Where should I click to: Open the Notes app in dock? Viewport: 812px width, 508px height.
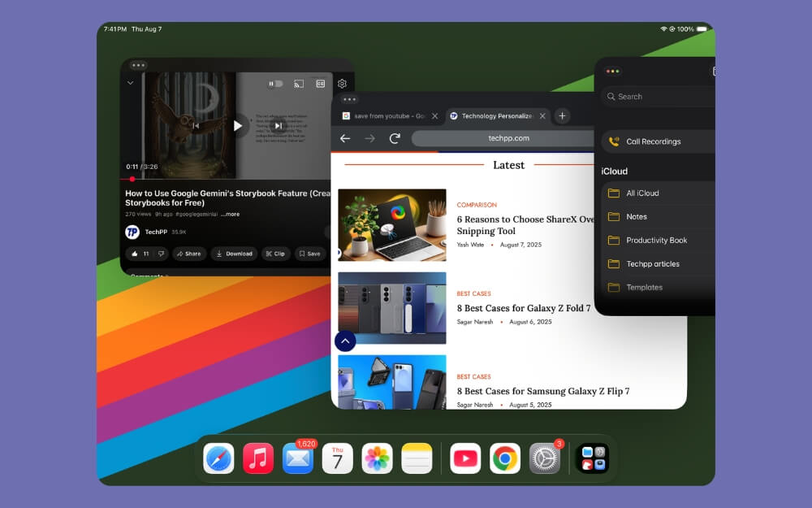coord(417,458)
